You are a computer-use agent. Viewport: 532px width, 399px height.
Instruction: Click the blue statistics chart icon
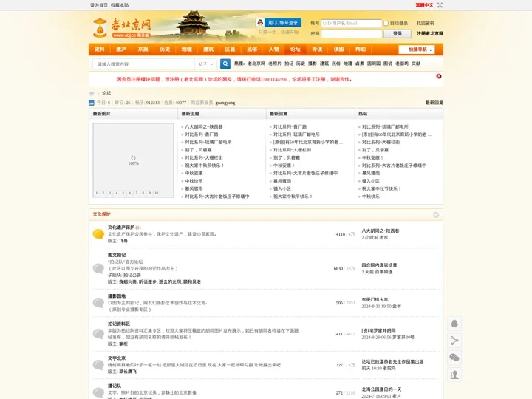tap(92, 103)
